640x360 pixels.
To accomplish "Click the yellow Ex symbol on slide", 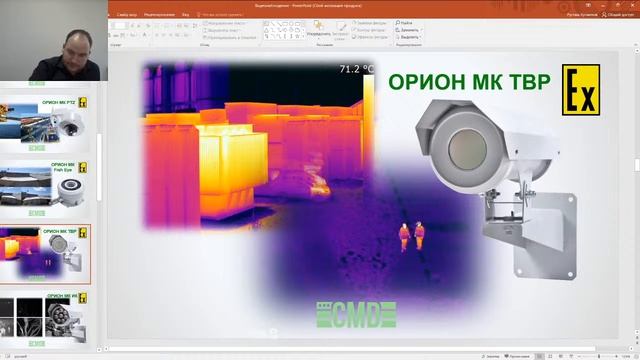I will 581,90.
